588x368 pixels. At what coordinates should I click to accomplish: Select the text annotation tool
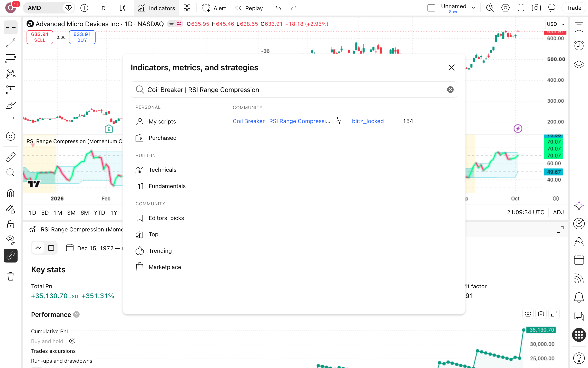click(10, 120)
